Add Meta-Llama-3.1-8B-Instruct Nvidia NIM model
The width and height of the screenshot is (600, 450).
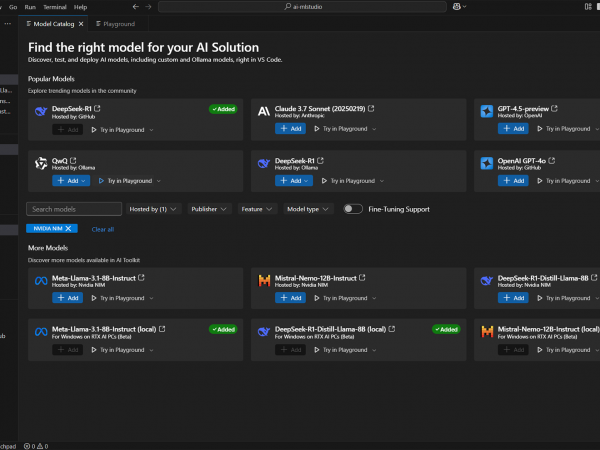tap(67, 298)
